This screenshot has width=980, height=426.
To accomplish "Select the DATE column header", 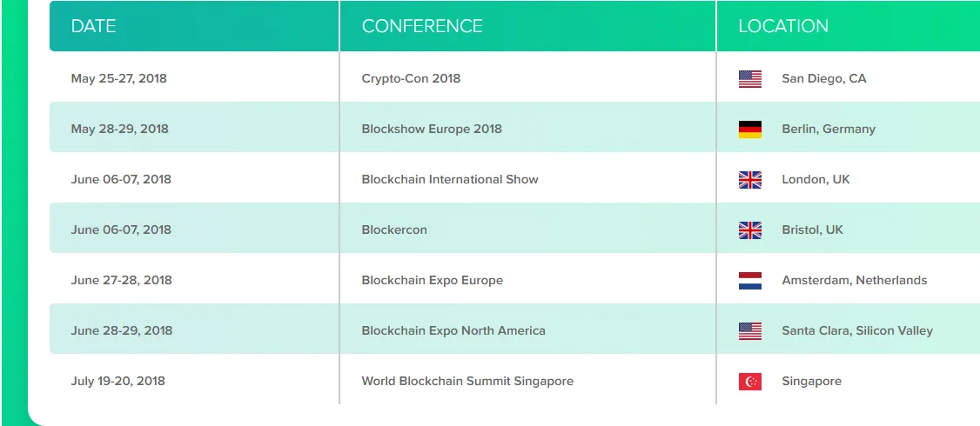I will pos(94,26).
